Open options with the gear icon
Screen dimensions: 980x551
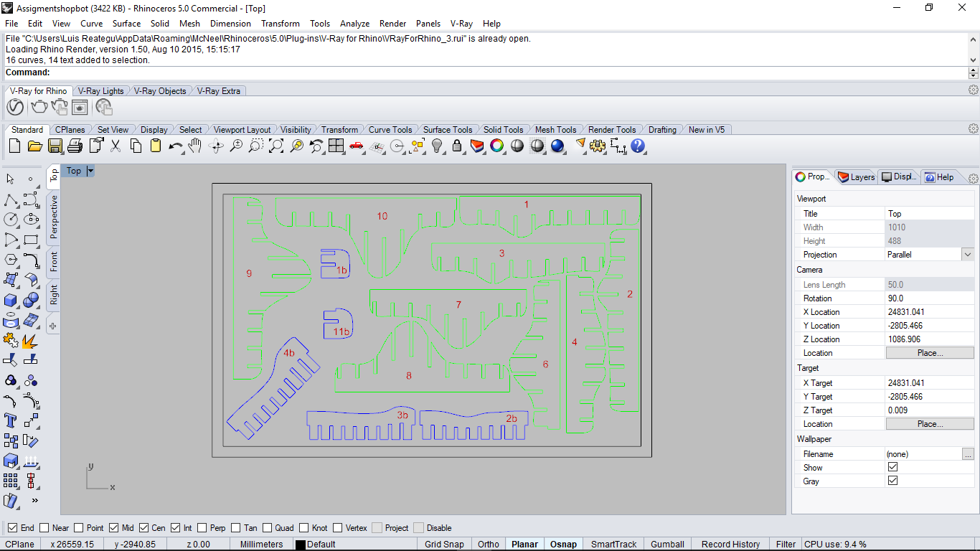click(x=598, y=146)
